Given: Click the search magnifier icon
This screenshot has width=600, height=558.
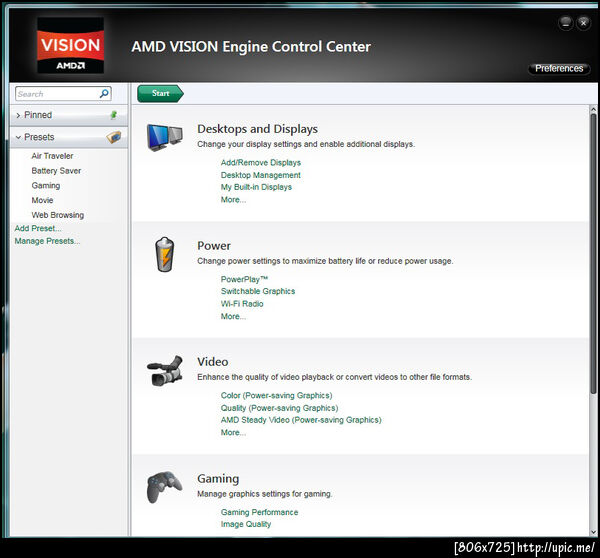Looking at the screenshot, I should [x=104, y=93].
